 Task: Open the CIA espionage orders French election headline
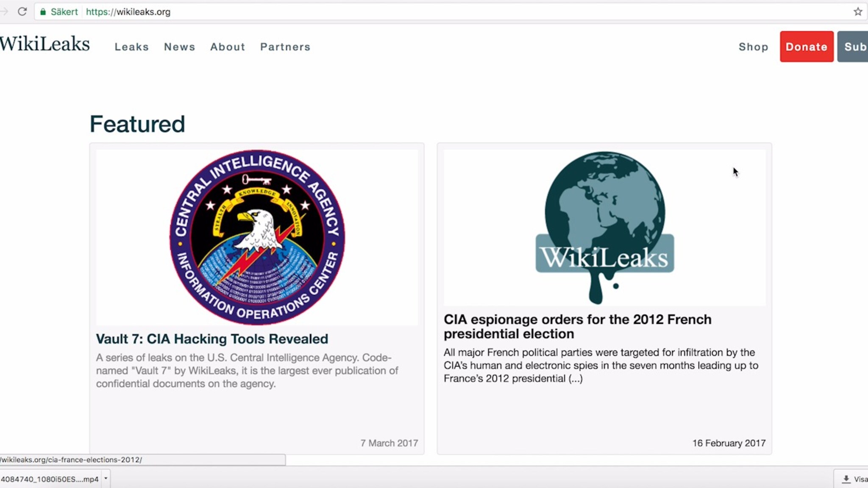click(x=578, y=326)
